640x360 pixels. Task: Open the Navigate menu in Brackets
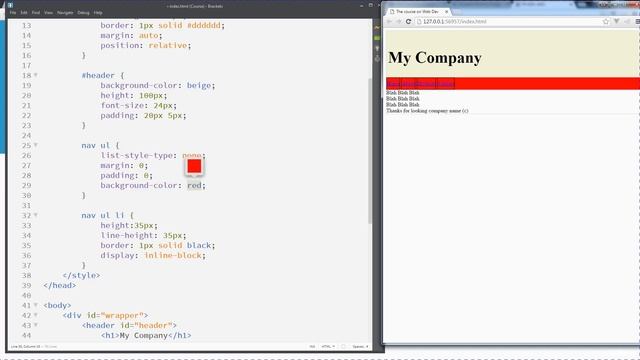click(65, 13)
